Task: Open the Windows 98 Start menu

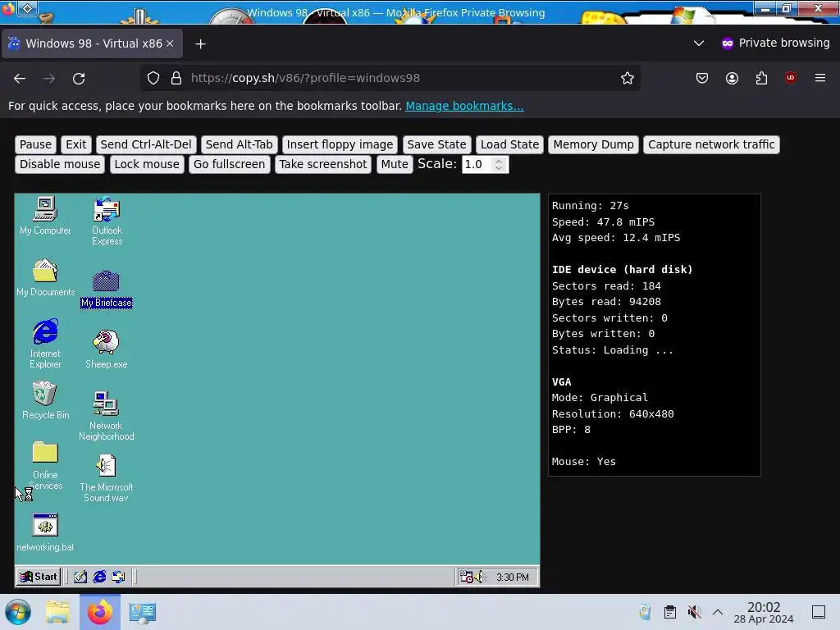Action: 38,577
